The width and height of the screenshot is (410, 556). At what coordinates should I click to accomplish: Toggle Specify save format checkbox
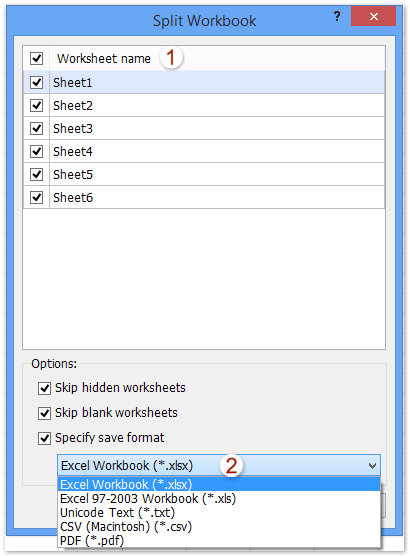[x=44, y=438]
